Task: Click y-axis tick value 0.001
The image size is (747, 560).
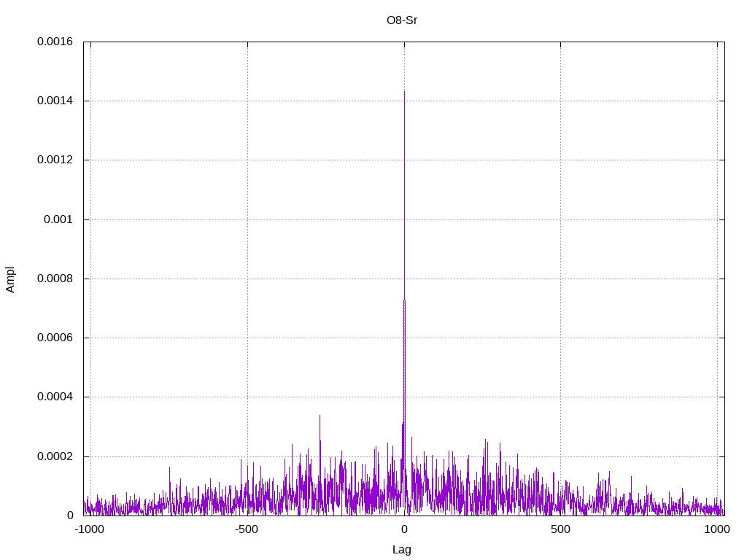Action: point(58,219)
